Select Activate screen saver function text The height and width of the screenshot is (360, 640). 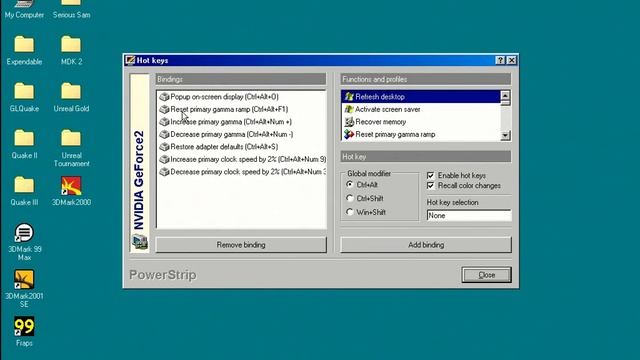(x=387, y=109)
